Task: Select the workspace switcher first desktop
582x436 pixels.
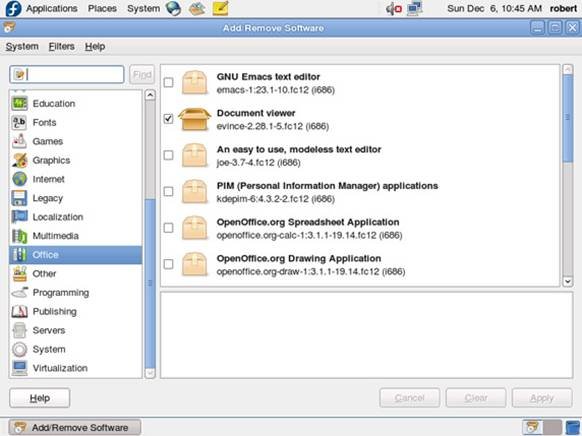Action: [x=532, y=427]
